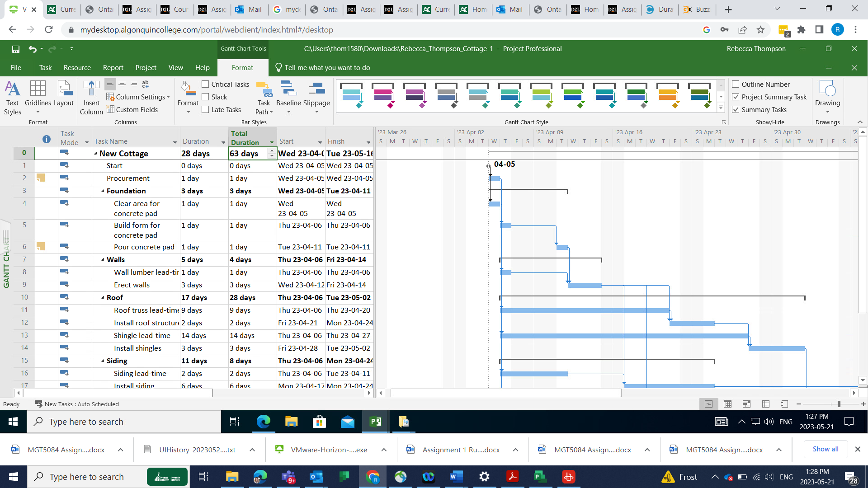Uncheck the Summary Tasks checkbox
This screenshot has height=488, width=868.
736,110
